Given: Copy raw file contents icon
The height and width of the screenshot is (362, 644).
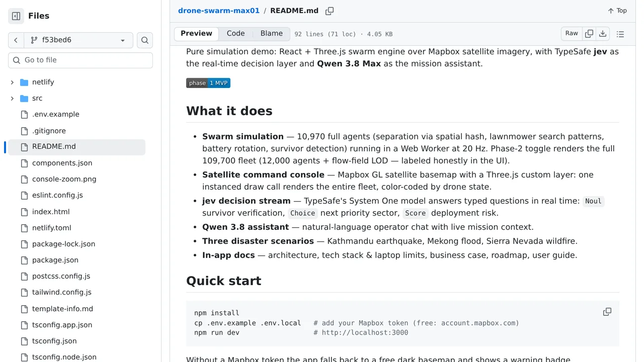Looking at the screenshot, I should pos(589,34).
